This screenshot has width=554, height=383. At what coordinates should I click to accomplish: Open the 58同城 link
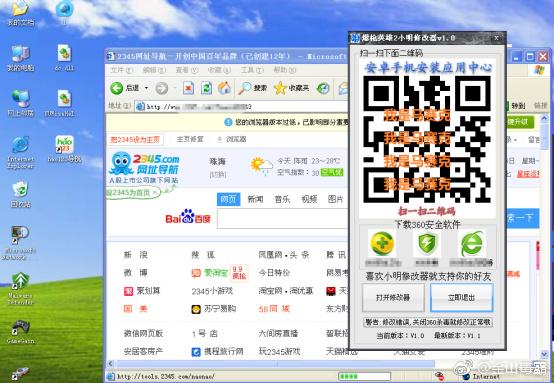(x=275, y=309)
